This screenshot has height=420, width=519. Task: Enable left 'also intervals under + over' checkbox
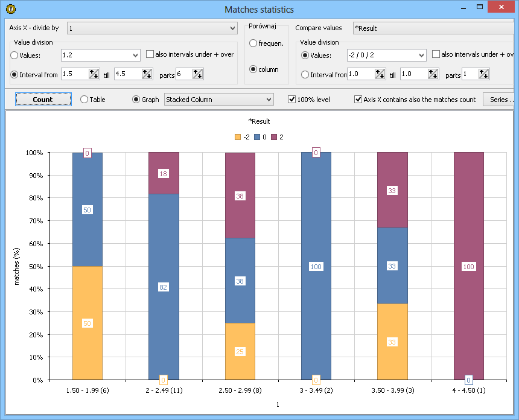(150, 54)
